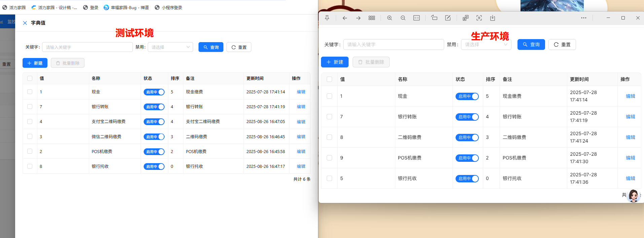The width and height of the screenshot is (644, 238).
Task: Open more options in image viewer
Action: click(x=584, y=18)
